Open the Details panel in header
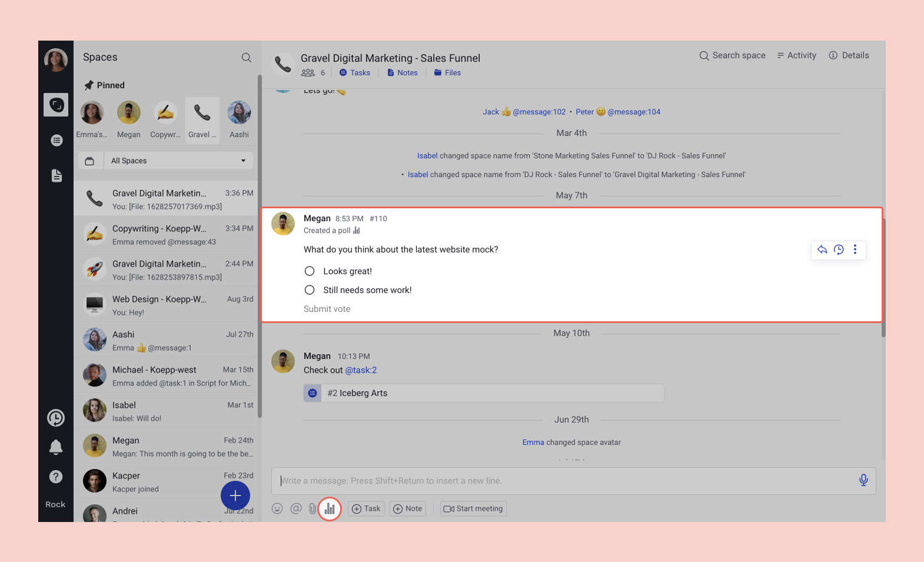This screenshot has width=924, height=562. pos(849,55)
